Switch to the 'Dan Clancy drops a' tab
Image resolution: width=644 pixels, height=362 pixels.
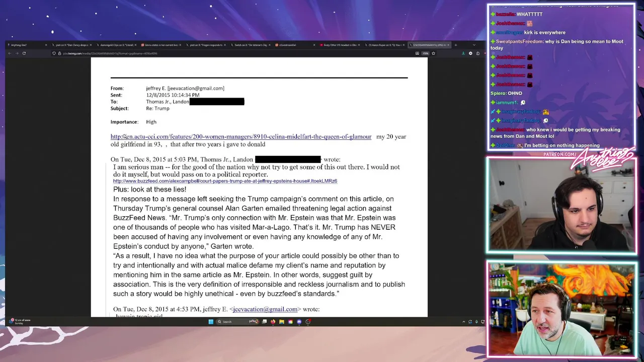click(x=71, y=45)
